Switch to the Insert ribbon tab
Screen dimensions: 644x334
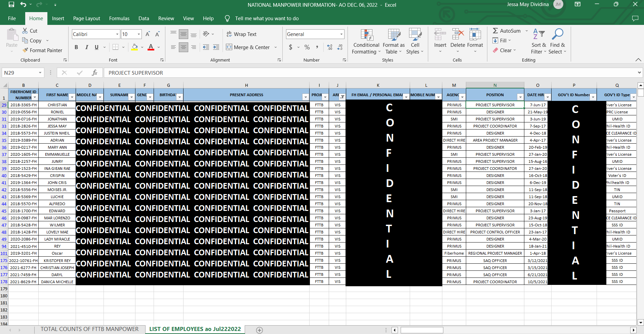(58, 18)
